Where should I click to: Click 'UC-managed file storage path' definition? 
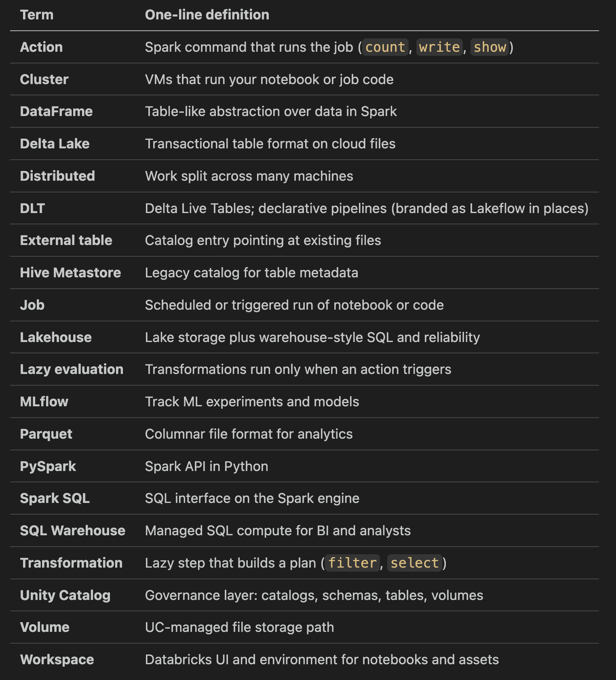pyautogui.click(x=239, y=627)
